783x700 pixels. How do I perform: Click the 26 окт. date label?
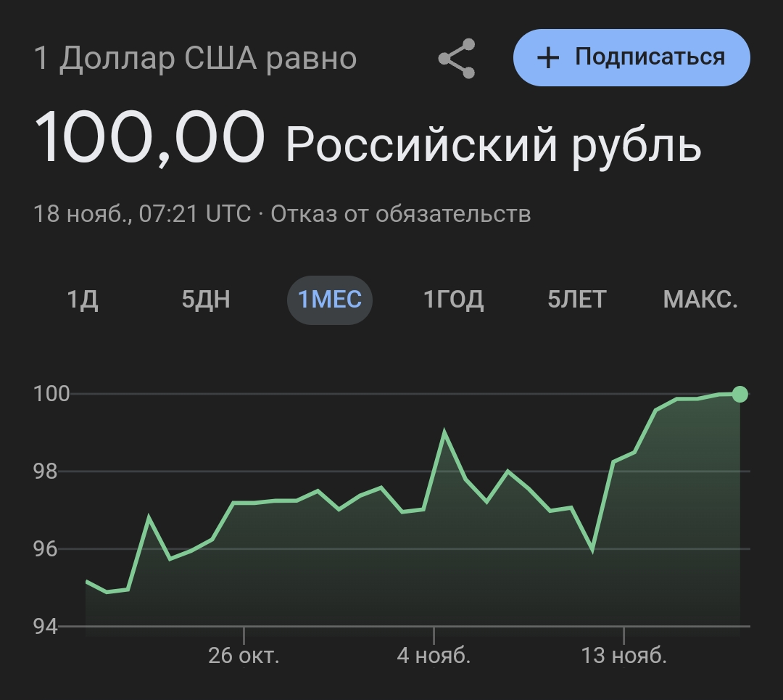(x=244, y=656)
